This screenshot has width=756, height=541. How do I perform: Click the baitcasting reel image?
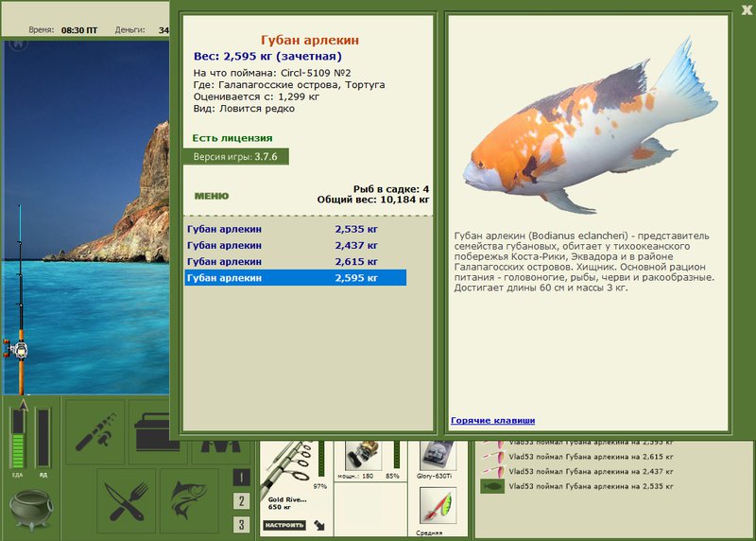(x=364, y=455)
